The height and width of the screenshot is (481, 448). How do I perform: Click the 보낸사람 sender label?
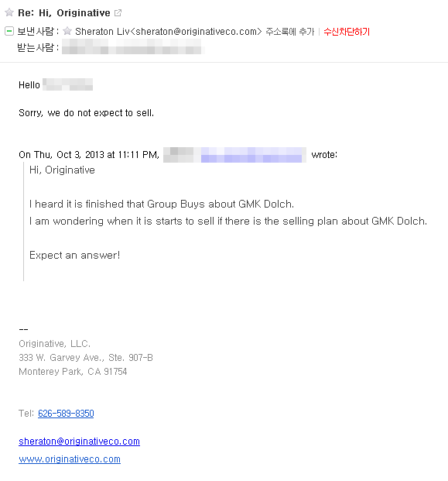36,31
